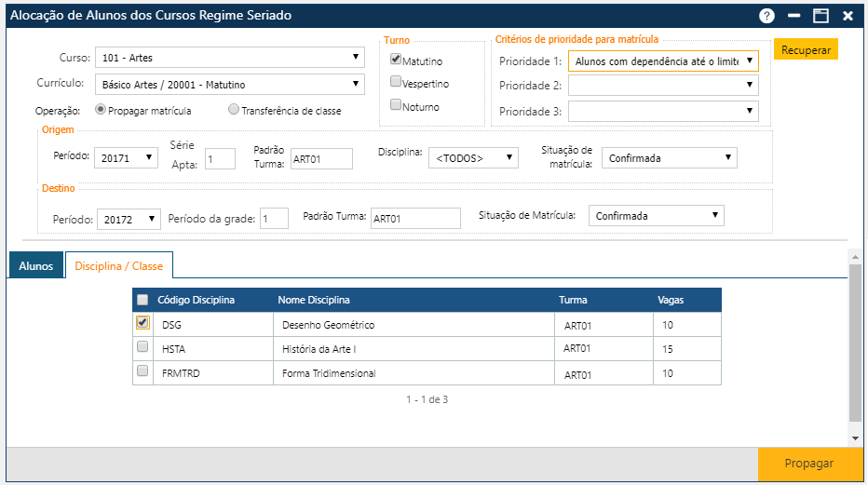
Task: Click the Série Apta input field
Action: pos(221,159)
